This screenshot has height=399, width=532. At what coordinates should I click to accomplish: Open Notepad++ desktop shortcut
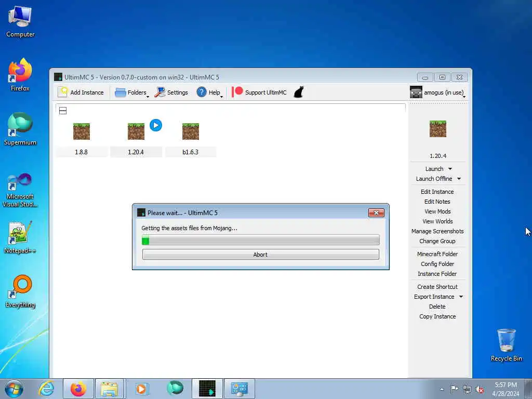point(20,237)
